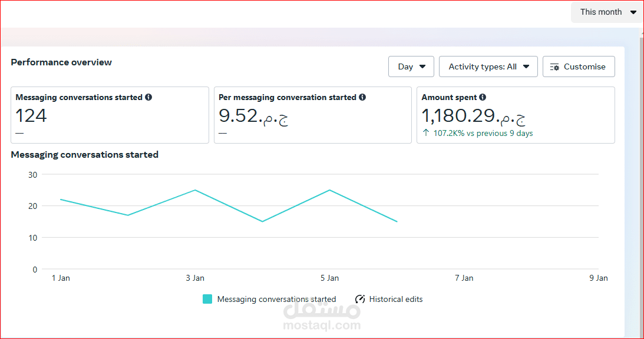Toggle Messaging conversations started legend label
The image size is (644, 339).
click(x=276, y=299)
